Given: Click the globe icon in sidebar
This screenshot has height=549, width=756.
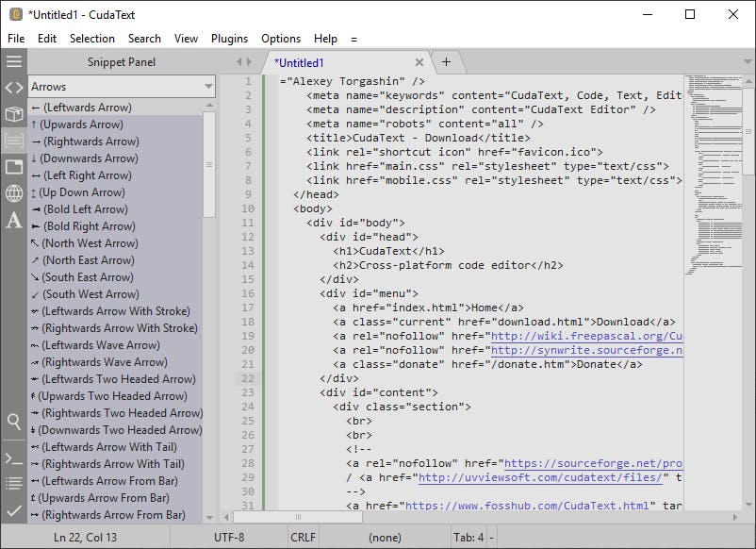Looking at the screenshot, I should 13,193.
